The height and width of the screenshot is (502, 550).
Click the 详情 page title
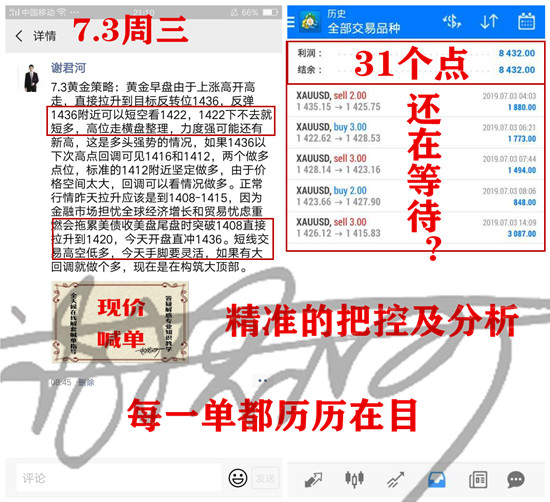(45, 36)
